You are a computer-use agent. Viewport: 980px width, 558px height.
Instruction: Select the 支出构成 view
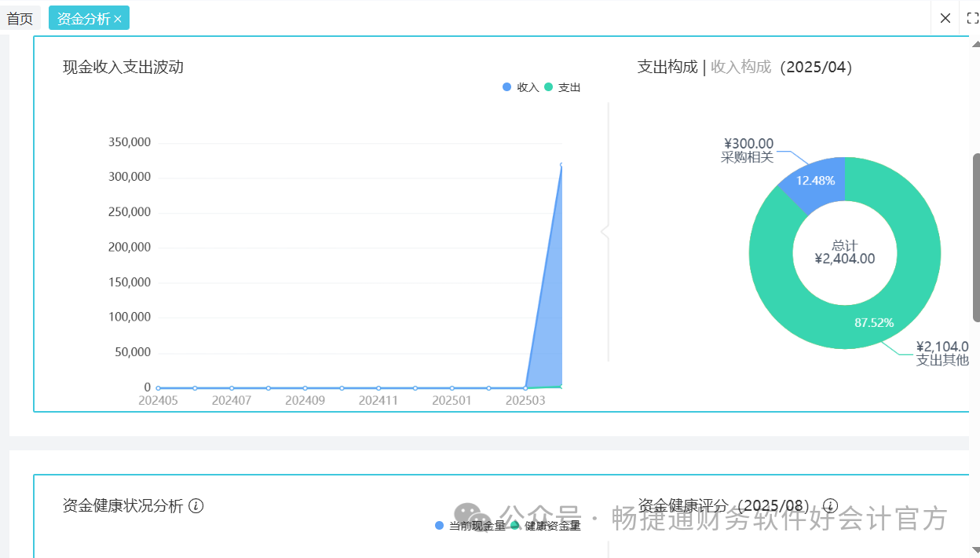(669, 67)
